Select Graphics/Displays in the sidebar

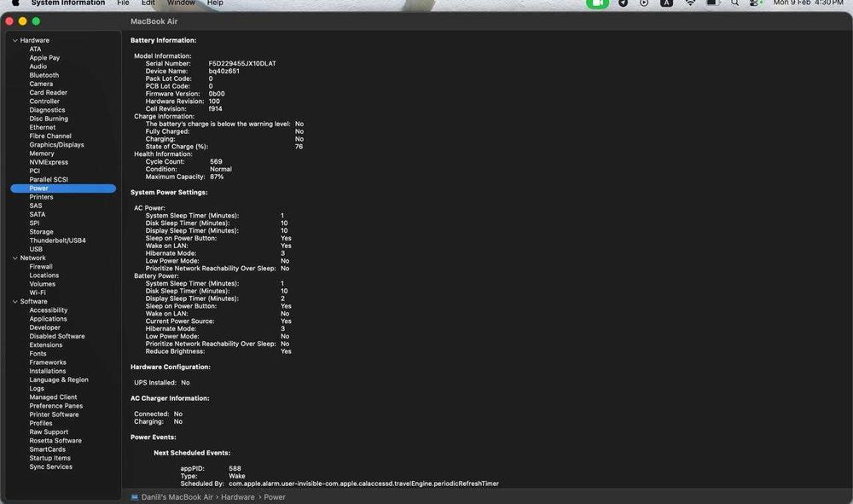(56, 145)
